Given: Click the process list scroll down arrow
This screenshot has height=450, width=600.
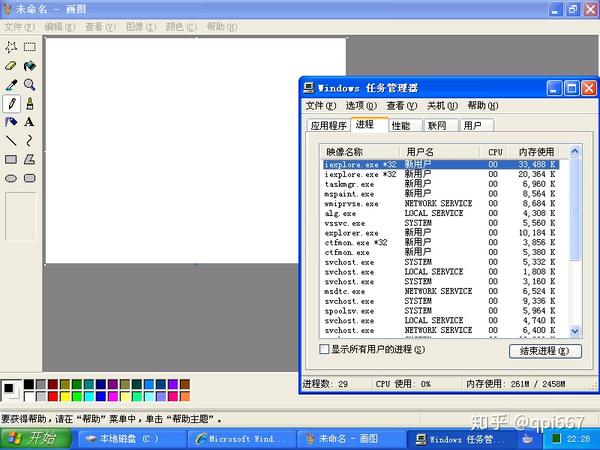Looking at the screenshot, I should [575, 331].
